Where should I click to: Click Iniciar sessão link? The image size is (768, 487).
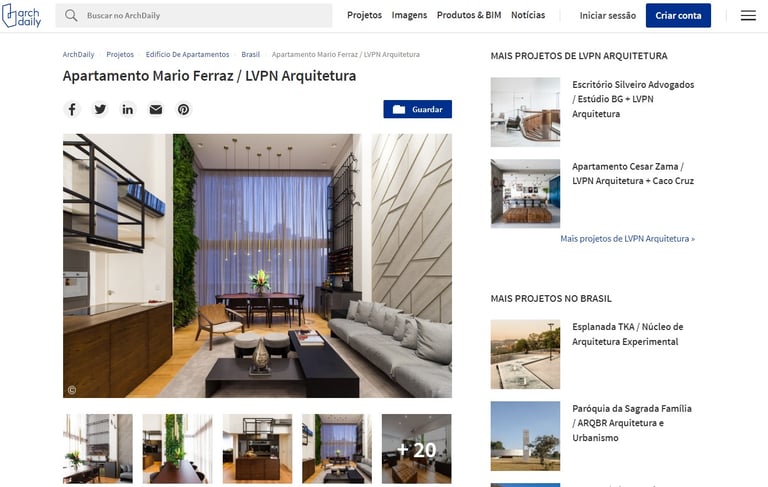(x=608, y=16)
